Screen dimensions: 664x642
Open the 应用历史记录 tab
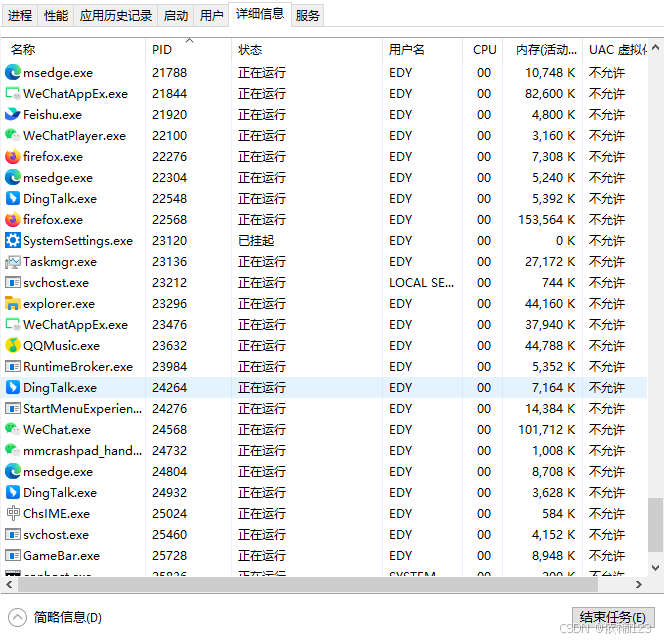coord(116,16)
